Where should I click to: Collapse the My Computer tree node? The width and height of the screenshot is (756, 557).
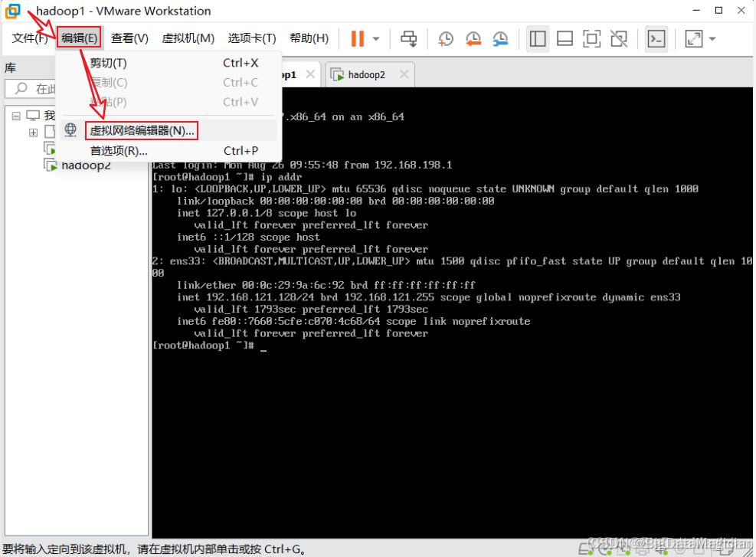[16, 116]
